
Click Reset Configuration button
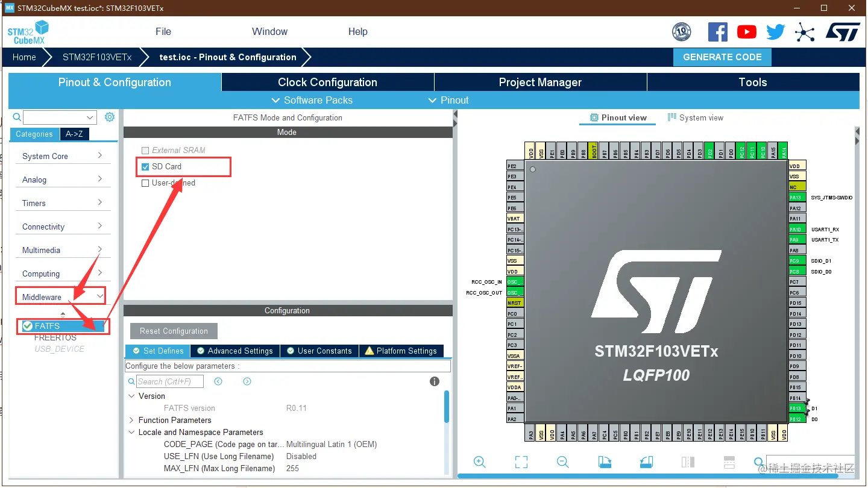coord(174,331)
